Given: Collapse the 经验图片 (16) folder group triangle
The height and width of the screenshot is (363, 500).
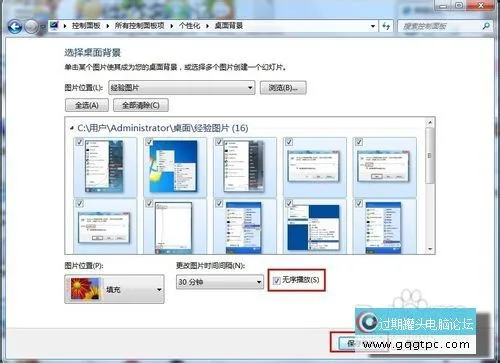Looking at the screenshot, I should [72, 128].
